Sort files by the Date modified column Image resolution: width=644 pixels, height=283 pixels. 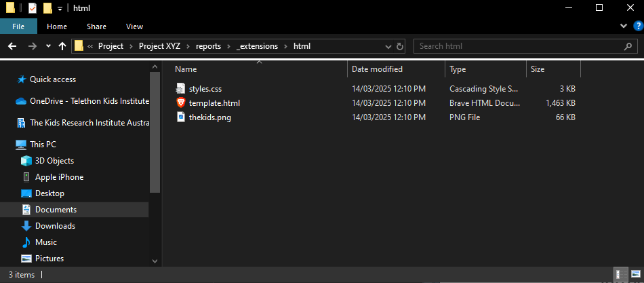(377, 69)
